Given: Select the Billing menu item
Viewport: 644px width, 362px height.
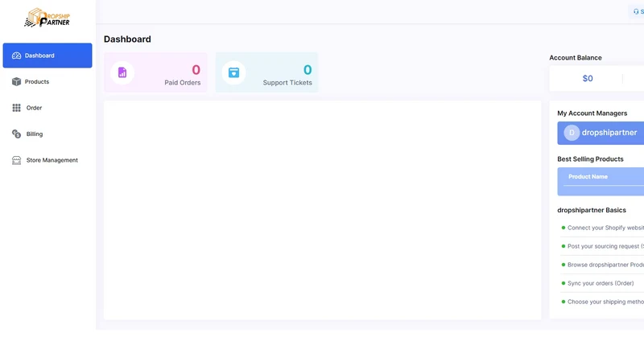Looking at the screenshot, I should coord(47,134).
